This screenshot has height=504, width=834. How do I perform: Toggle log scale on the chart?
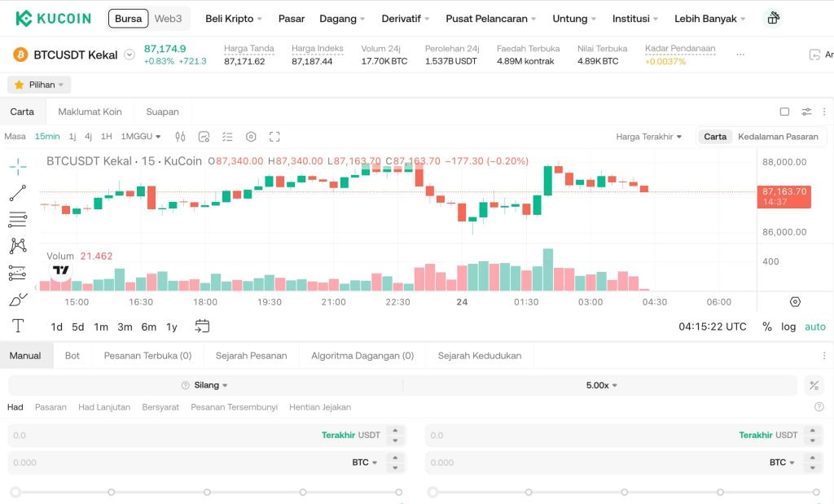coord(788,326)
